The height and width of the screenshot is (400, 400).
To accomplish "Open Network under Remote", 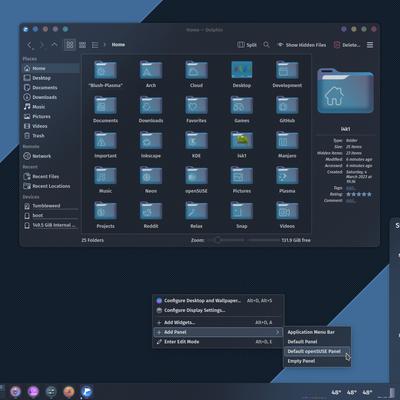I will 51,156.
